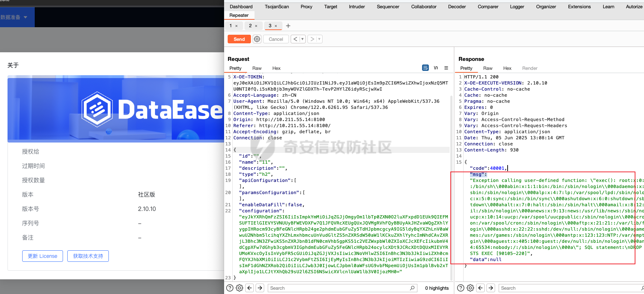Select Repeater request tab 2
Image resolution: width=644 pixels, height=294 pixels.
250,26
